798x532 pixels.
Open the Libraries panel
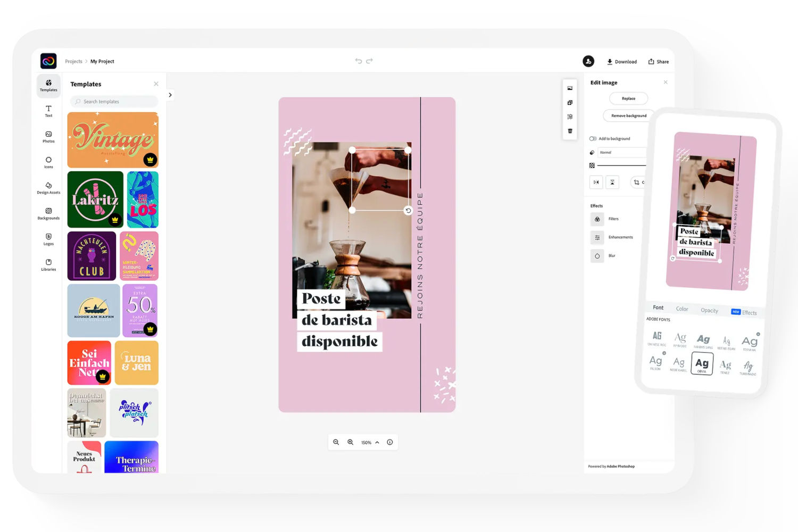(x=48, y=264)
